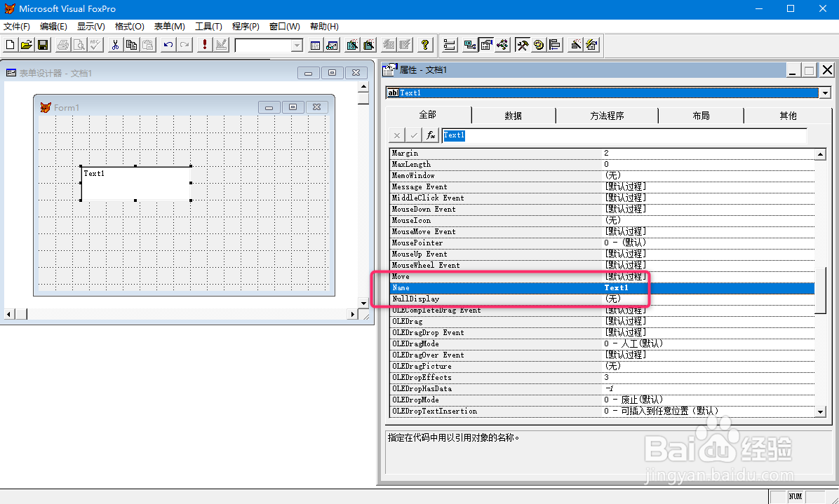This screenshot has height=504, width=839.
Task: Click the AutoFormat toolbar icon
Action: coord(592,46)
